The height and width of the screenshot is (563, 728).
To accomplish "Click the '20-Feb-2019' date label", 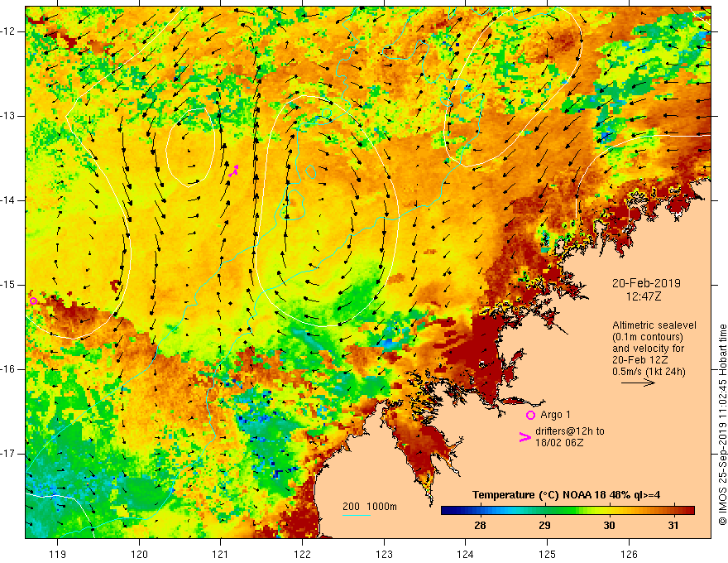I will pos(646,283).
